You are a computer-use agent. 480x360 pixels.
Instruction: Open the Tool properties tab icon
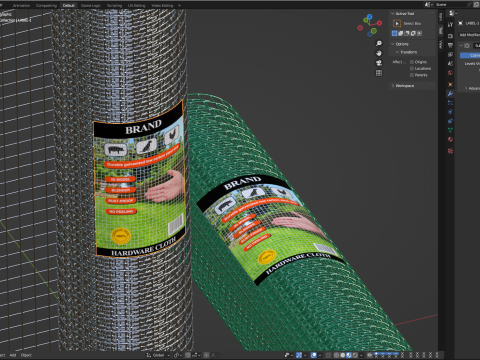point(450,24)
